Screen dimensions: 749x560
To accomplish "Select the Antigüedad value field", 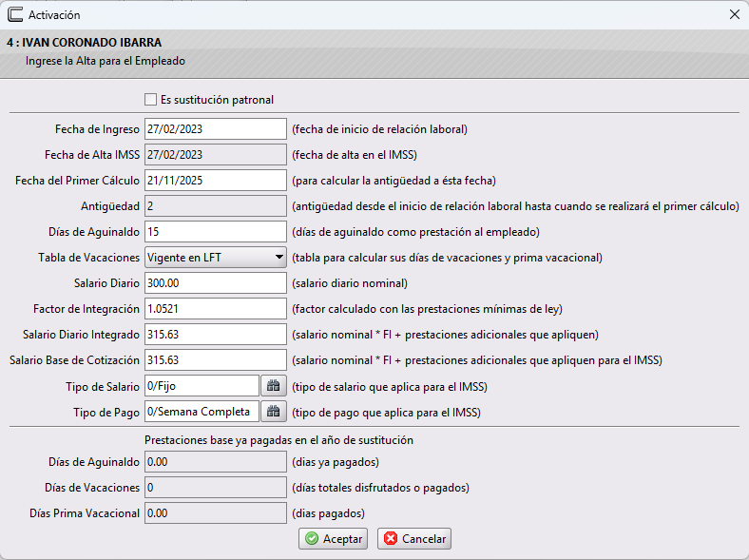I will [216, 206].
